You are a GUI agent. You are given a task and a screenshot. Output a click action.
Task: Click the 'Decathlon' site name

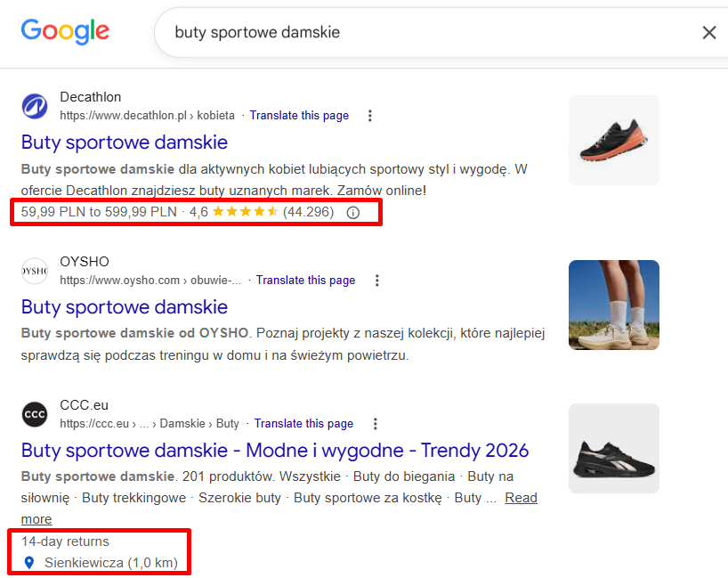coord(91,97)
